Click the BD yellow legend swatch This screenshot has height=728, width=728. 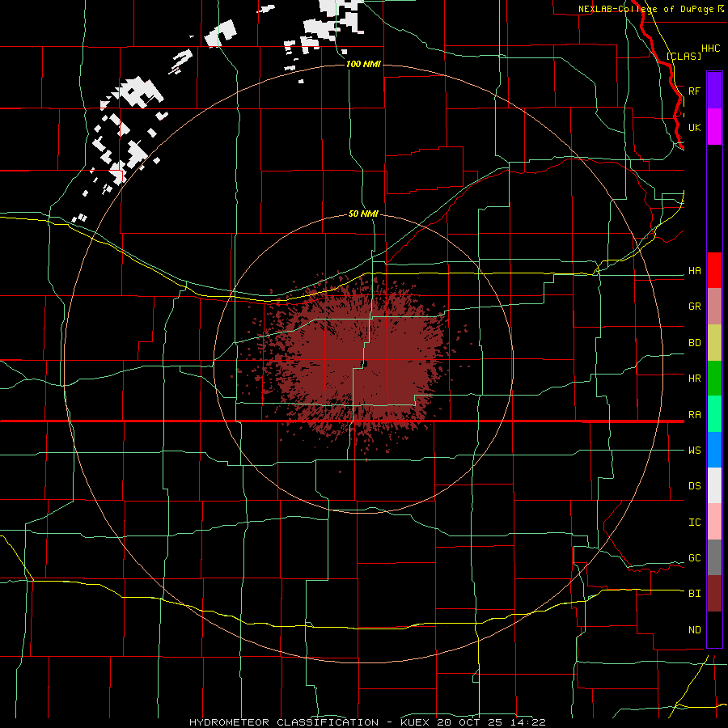pos(714,343)
